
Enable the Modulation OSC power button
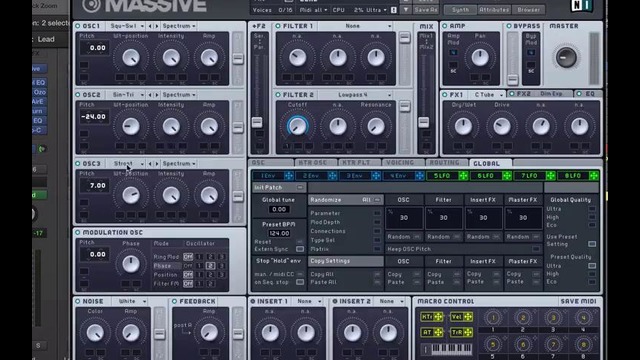pyautogui.click(x=78, y=233)
